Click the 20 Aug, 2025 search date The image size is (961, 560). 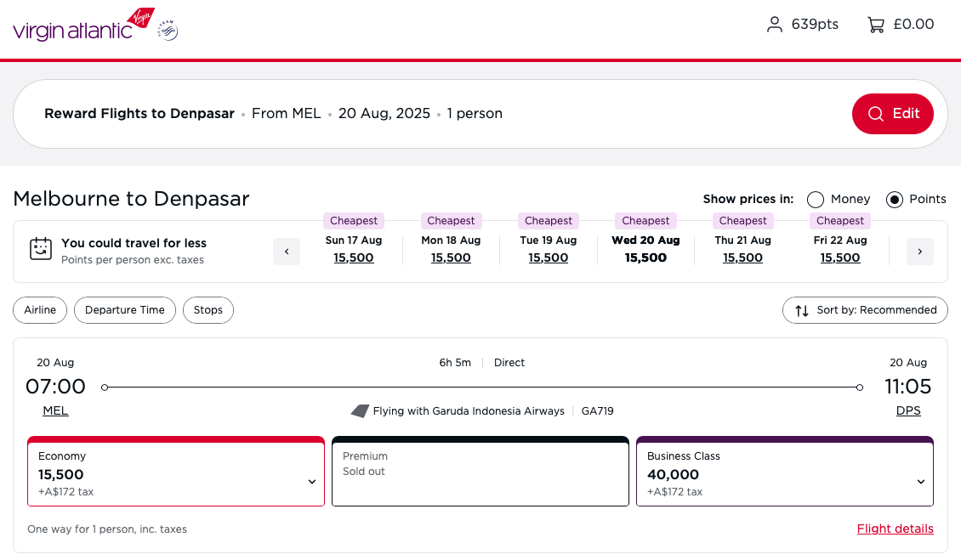coord(384,114)
